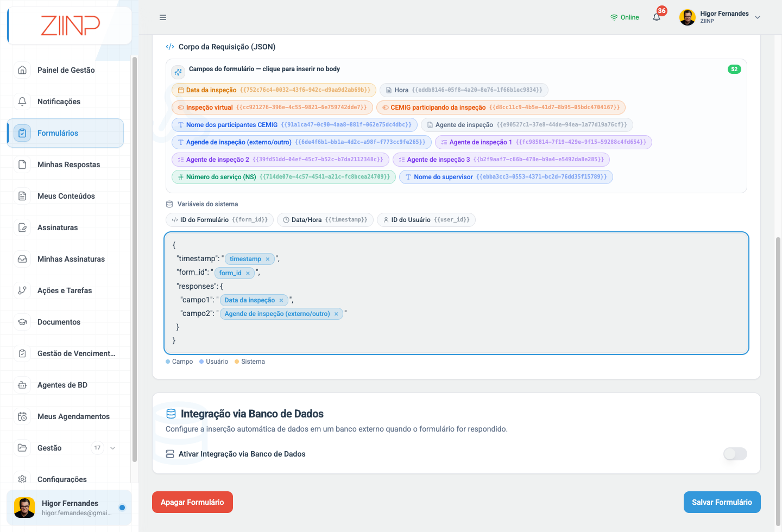This screenshot has width=782, height=532.
Task: Expand the Gestão submenu chevron
Action: (112, 448)
